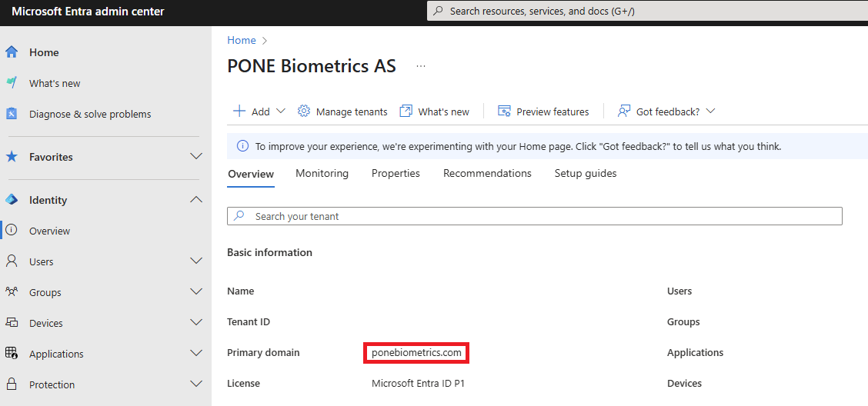Click the Devices label in the right column

684,384
